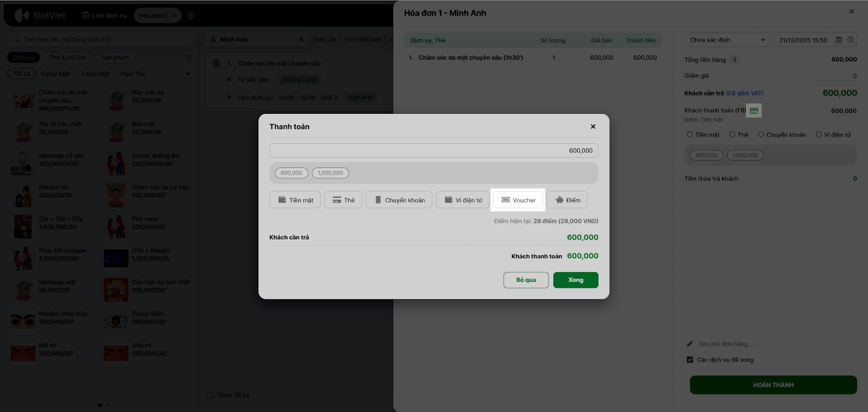The height and width of the screenshot is (412, 868).
Task: Select the Thẻ radio button
Action: point(732,134)
